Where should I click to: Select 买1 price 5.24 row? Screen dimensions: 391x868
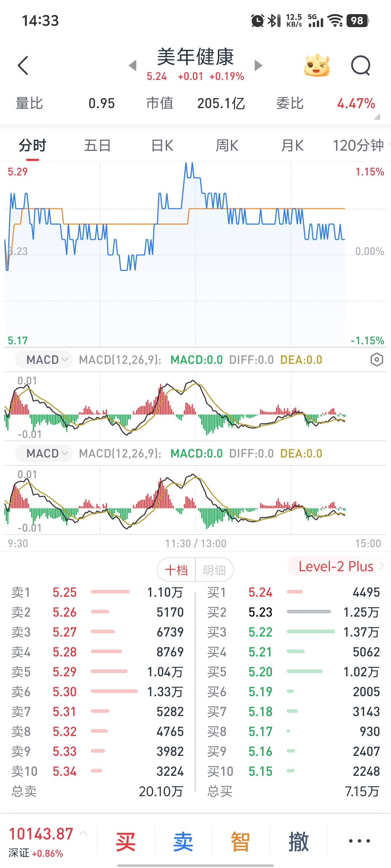tap(293, 592)
